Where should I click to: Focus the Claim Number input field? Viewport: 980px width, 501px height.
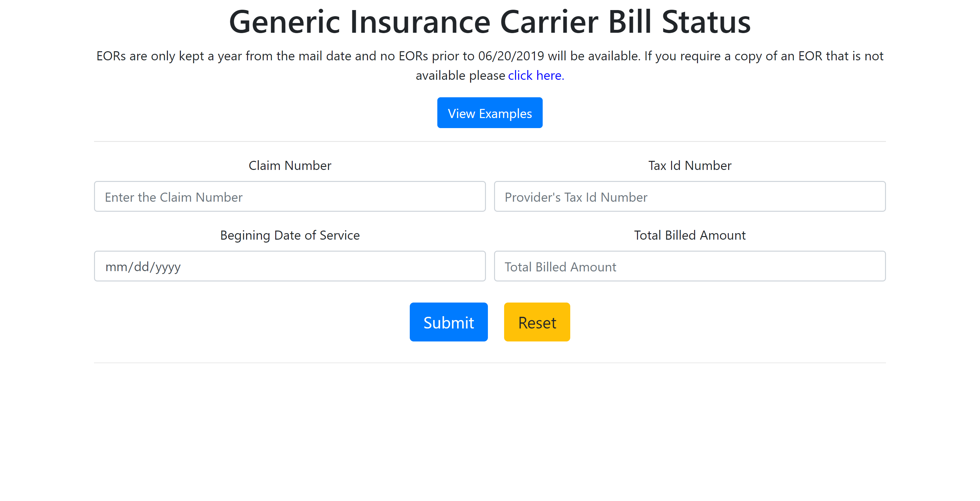point(290,196)
